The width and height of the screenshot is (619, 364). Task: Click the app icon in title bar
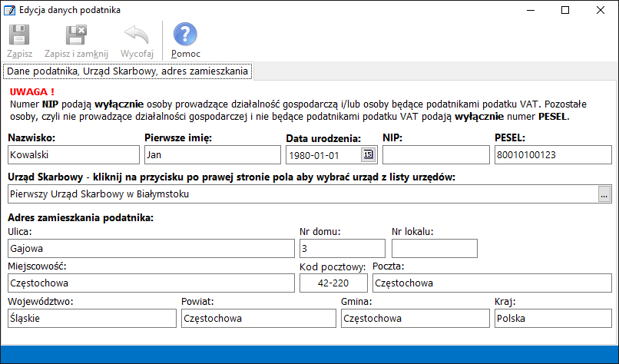[10, 11]
